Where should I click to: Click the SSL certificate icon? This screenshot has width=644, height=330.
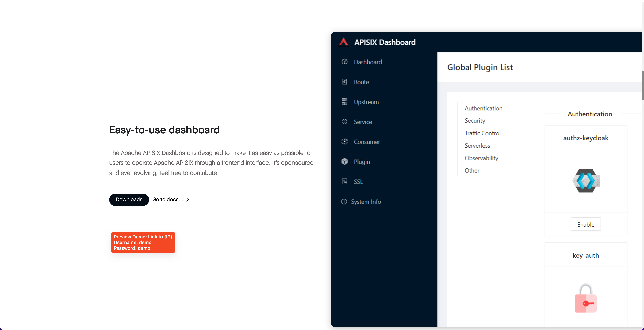pyautogui.click(x=344, y=181)
